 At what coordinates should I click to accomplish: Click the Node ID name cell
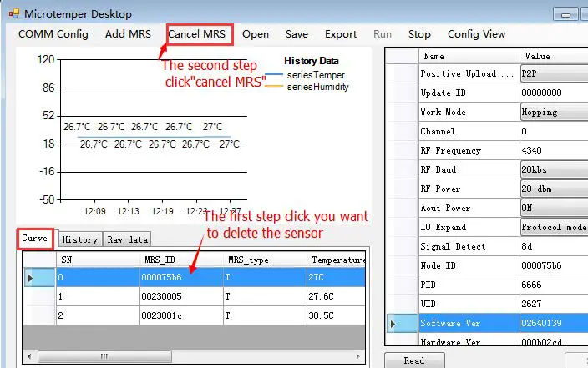[x=469, y=265]
